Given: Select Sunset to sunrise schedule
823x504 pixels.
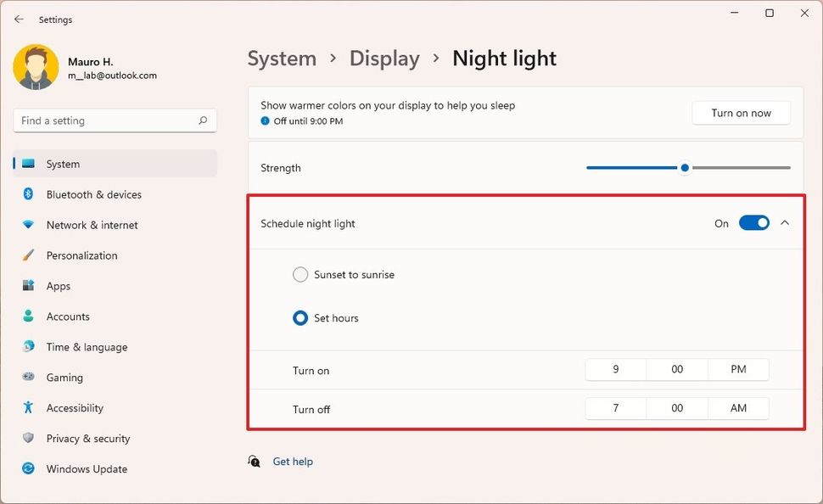Looking at the screenshot, I should point(300,274).
